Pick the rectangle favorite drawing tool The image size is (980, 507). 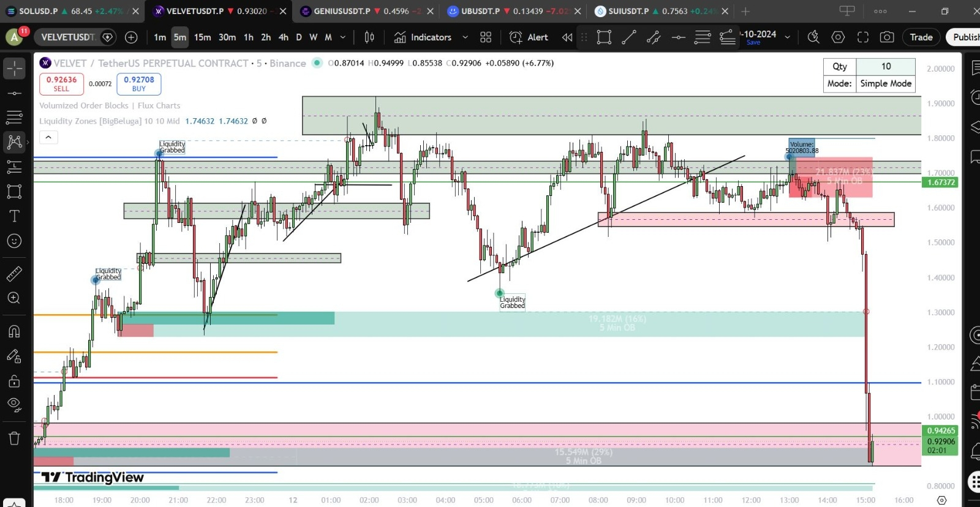click(x=604, y=37)
